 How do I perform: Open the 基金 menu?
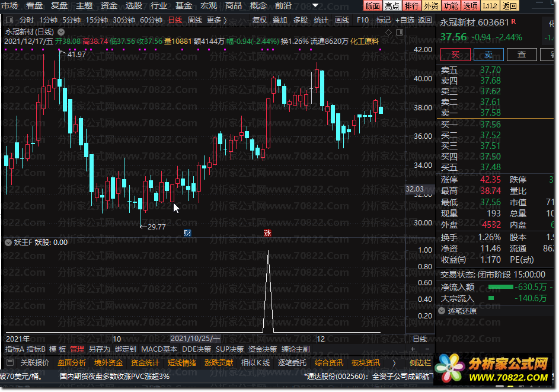[x=184, y=6]
